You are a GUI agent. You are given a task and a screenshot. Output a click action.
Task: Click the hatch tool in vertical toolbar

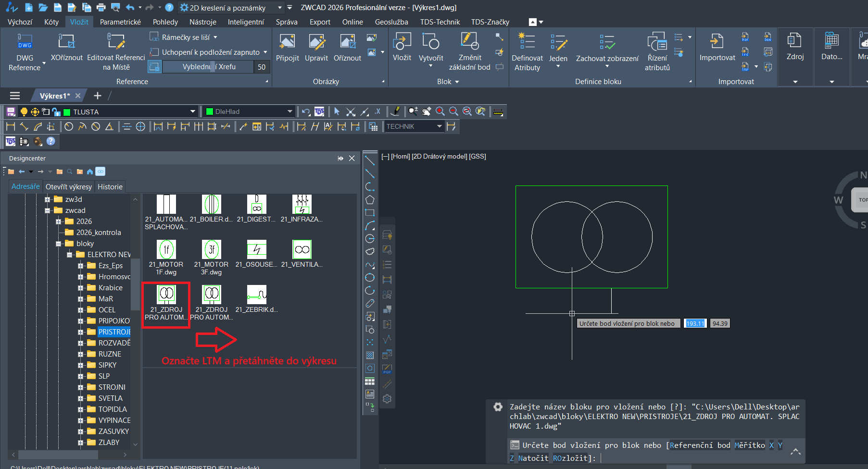click(x=370, y=356)
